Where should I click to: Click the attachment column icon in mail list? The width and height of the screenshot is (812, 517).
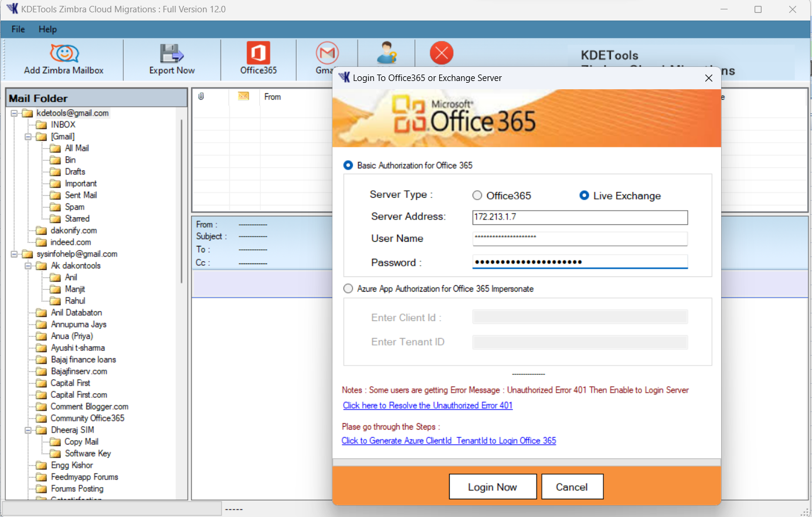pyautogui.click(x=201, y=96)
